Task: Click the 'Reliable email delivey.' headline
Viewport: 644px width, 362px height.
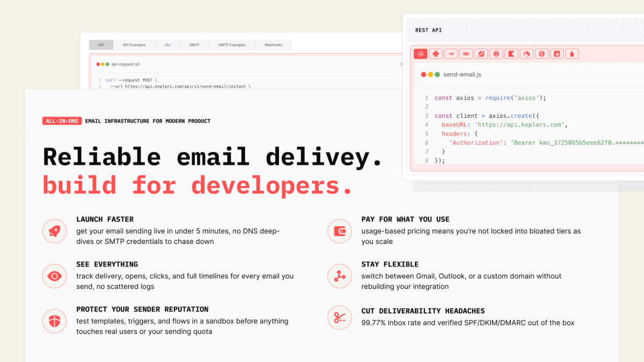Action: pyautogui.click(x=213, y=156)
